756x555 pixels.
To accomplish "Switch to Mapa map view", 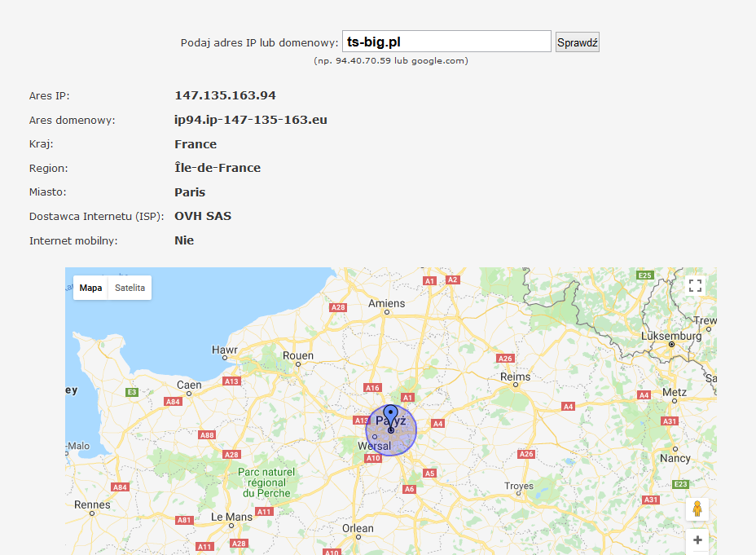I will (90, 288).
